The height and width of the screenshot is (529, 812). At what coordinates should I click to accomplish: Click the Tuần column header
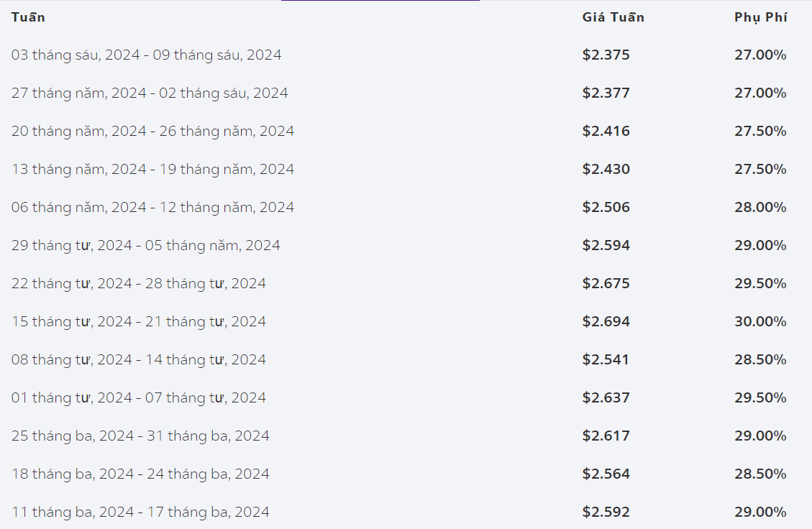click(x=28, y=17)
